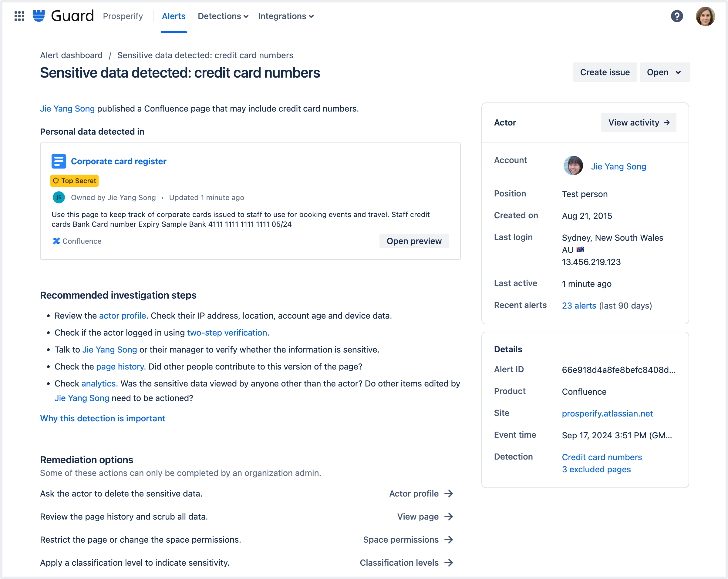Open the user profile avatar menu
This screenshot has height=579, width=728.
click(705, 16)
